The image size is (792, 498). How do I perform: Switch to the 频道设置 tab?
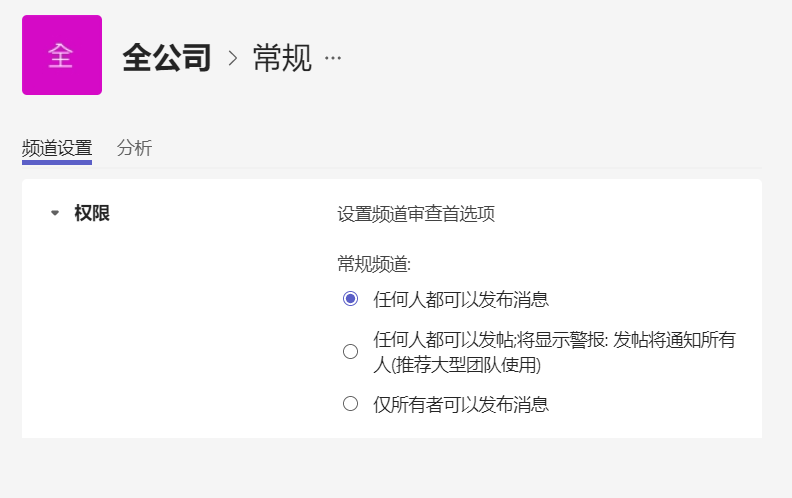(x=57, y=148)
